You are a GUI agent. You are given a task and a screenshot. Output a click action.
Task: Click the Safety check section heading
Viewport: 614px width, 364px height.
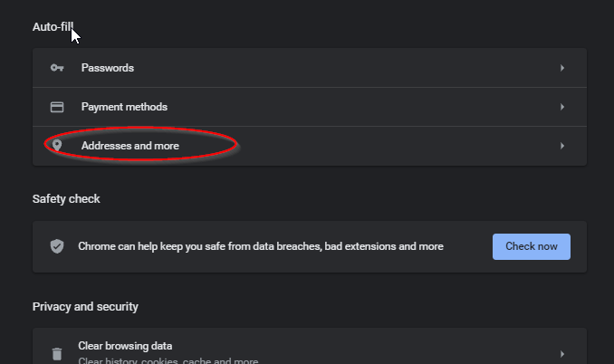[66, 199]
